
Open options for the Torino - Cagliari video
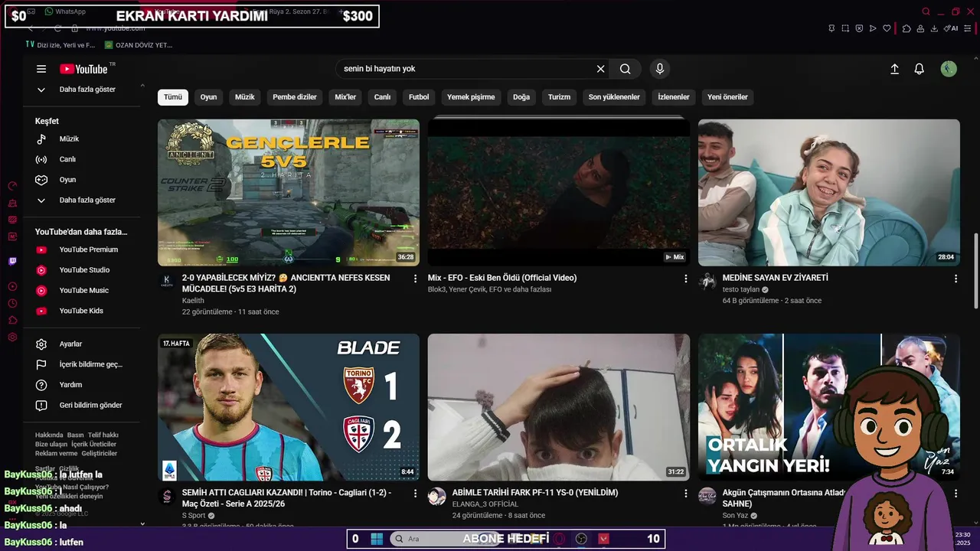pos(416,494)
